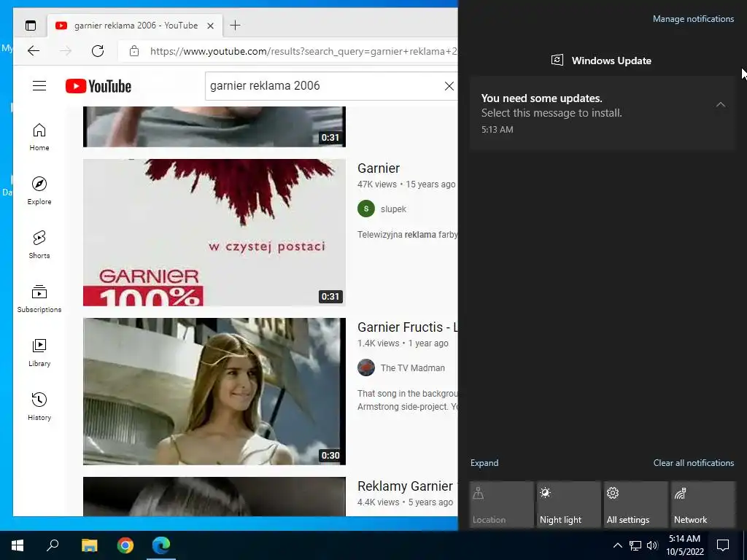This screenshot has width=747, height=560.
Task: Open the Edge tab actions menu icon
Action: (x=31, y=26)
